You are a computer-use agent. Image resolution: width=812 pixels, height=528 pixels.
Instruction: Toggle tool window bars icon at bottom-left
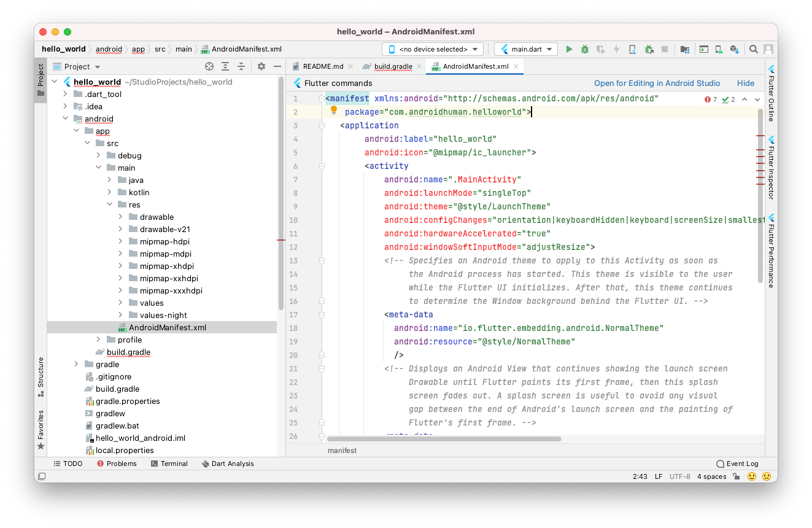tap(42, 476)
